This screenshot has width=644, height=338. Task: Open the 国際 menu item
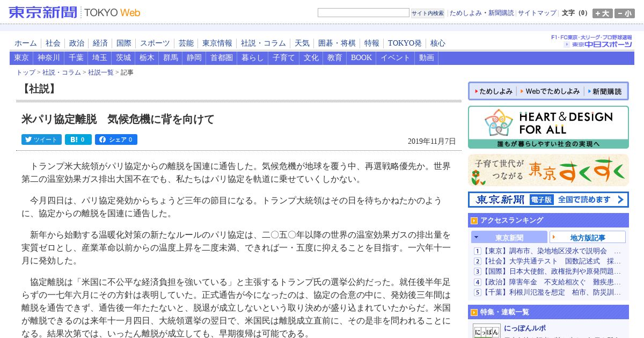(x=124, y=43)
